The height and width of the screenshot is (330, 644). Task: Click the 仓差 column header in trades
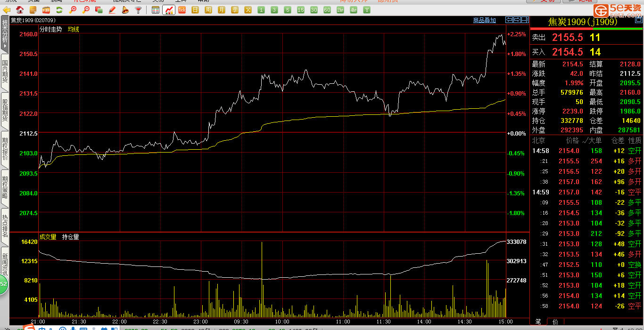(618, 140)
